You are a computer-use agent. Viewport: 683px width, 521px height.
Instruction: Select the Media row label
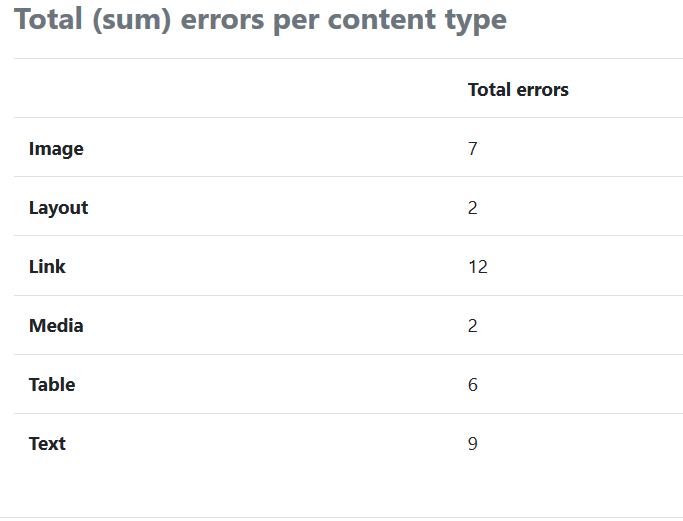pos(56,326)
